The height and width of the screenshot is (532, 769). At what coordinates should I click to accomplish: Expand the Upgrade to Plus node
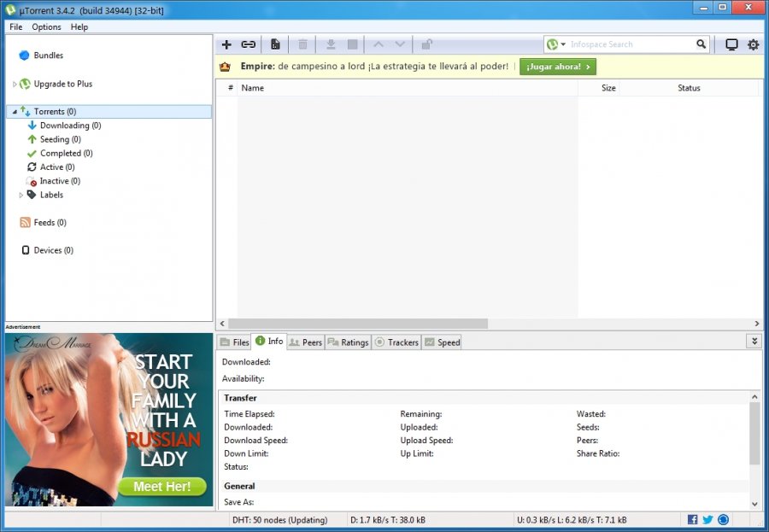tap(15, 85)
